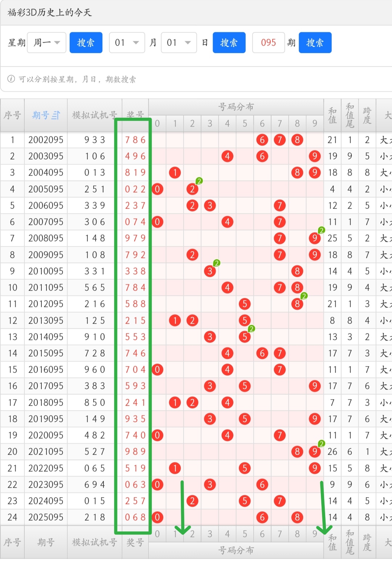Click the red ball 9 in row 2017095
Image resolution: width=392 pixels, height=564 pixels.
click(314, 386)
